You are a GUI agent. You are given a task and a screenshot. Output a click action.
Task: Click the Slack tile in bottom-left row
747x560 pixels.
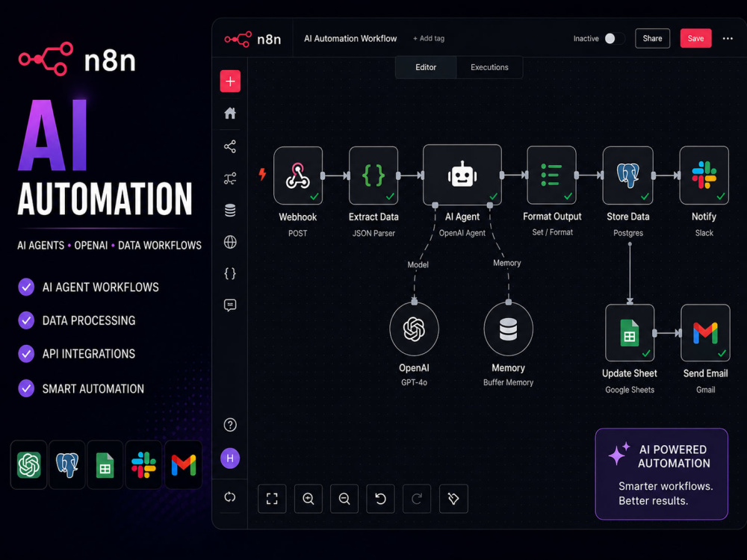click(x=143, y=464)
